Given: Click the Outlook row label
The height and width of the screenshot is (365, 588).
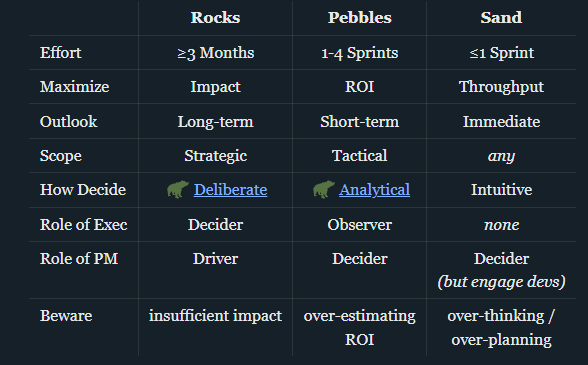Looking at the screenshot, I should point(69,122).
